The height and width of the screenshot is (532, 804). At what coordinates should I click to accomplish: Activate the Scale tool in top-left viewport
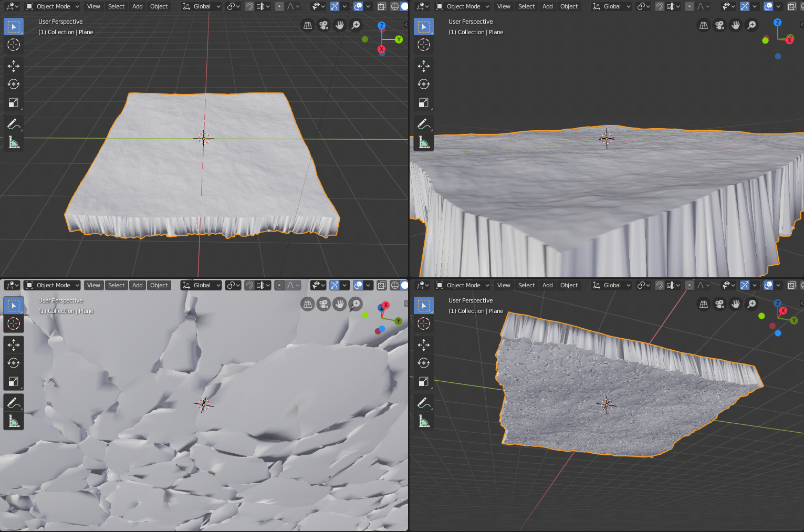[14, 103]
